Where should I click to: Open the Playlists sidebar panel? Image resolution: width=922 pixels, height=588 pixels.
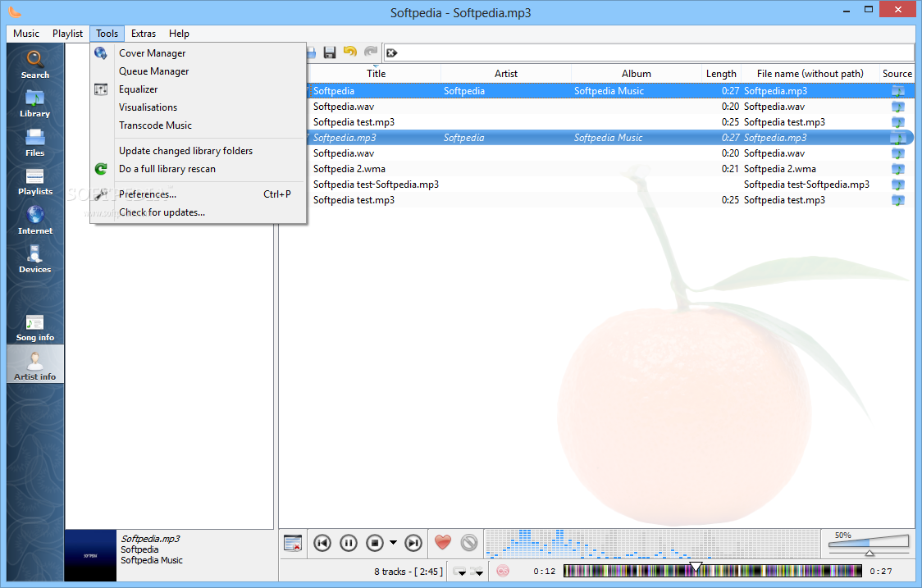34,181
